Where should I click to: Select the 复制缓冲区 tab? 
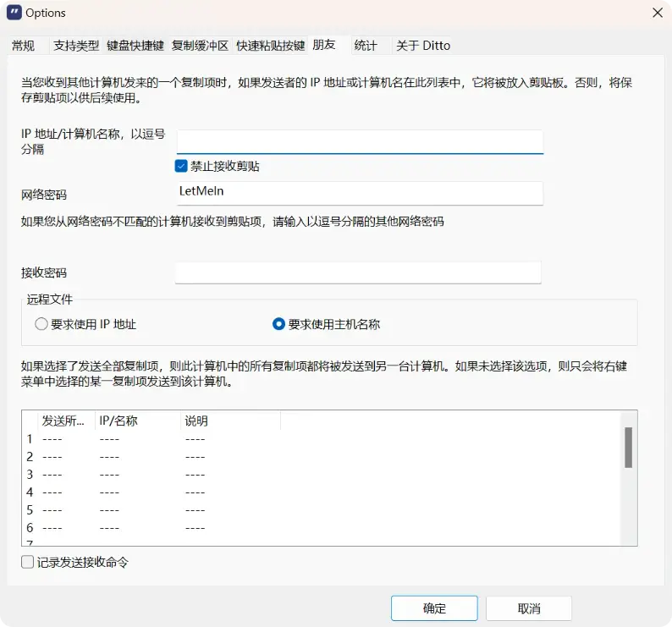pos(200,46)
